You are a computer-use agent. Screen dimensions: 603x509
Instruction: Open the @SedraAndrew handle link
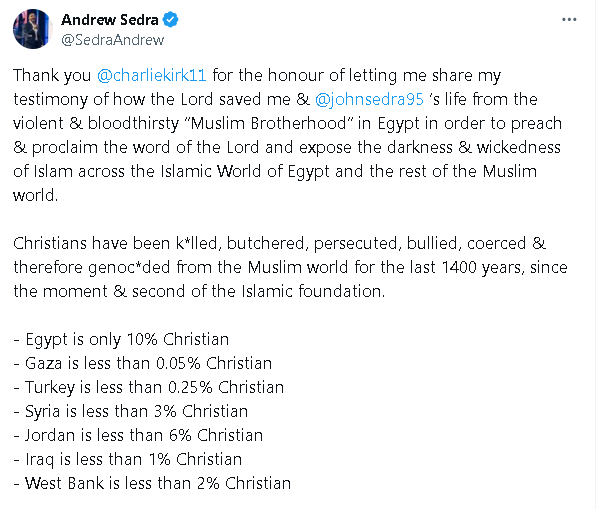coord(113,40)
